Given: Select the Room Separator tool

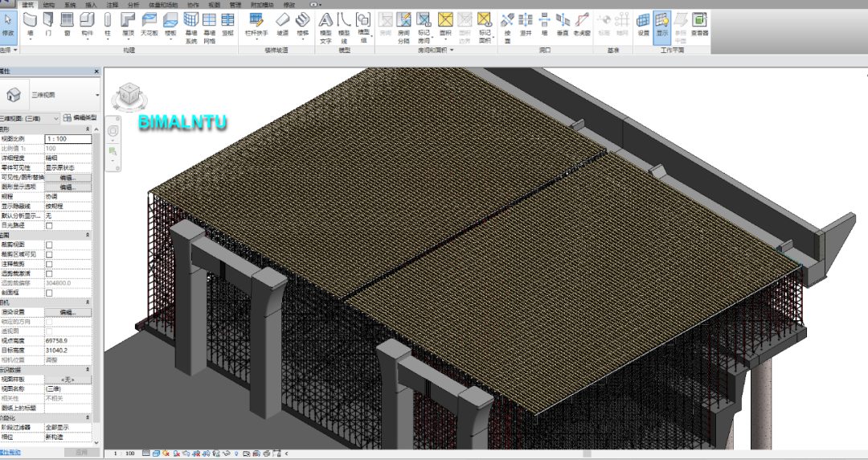Looking at the screenshot, I should coord(403,27).
